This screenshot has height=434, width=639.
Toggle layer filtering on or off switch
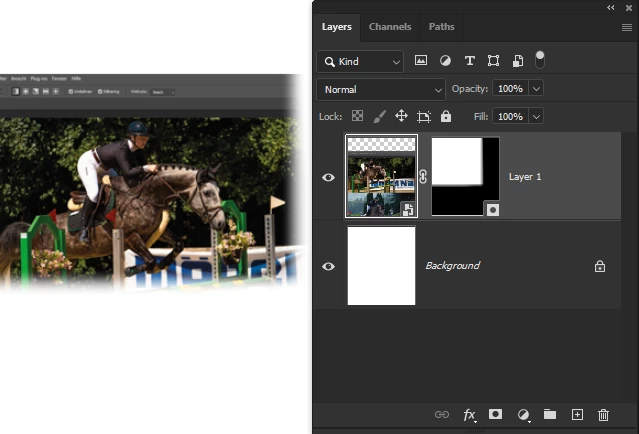(x=540, y=60)
